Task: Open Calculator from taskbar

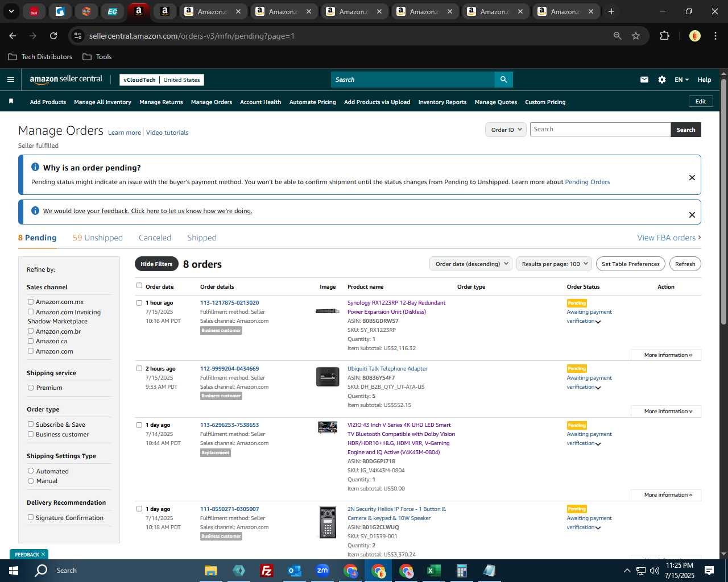Action: [x=462, y=571]
